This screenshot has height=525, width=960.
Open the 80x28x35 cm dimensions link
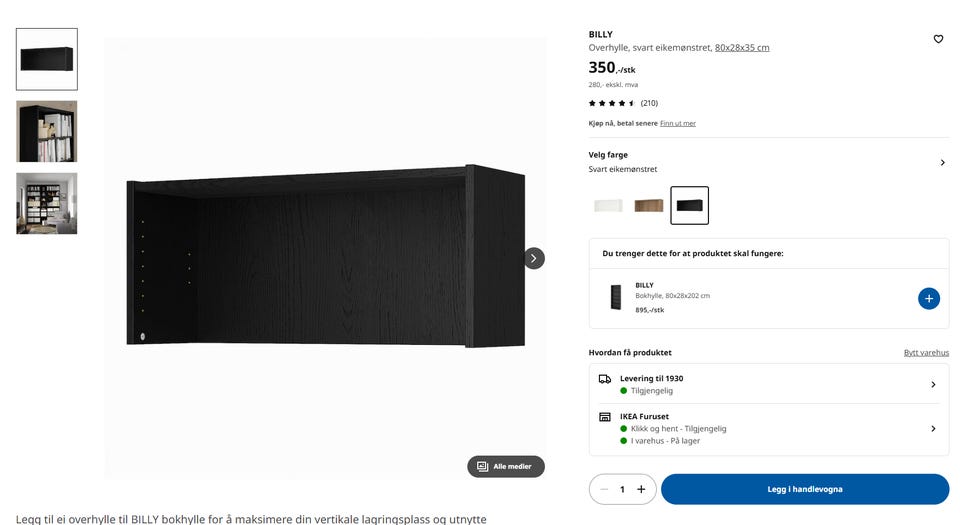[x=742, y=48]
